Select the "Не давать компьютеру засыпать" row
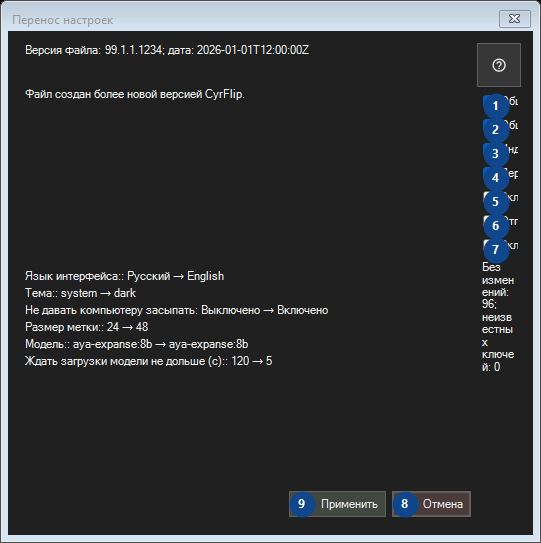Viewport: 541px width, 543px height. 177,310
